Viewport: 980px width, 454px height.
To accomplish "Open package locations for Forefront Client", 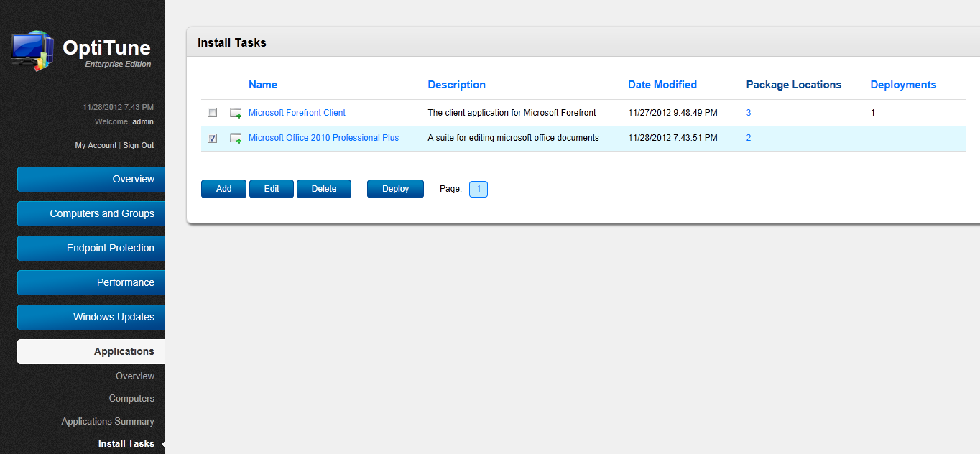I will pos(748,113).
